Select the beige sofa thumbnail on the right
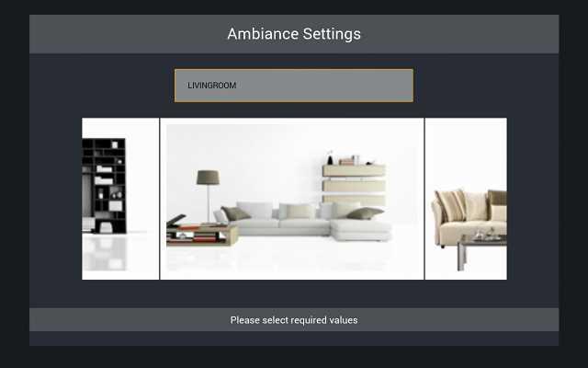Viewport: 588px width, 368px height. pyautogui.click(x=466, y=199)
